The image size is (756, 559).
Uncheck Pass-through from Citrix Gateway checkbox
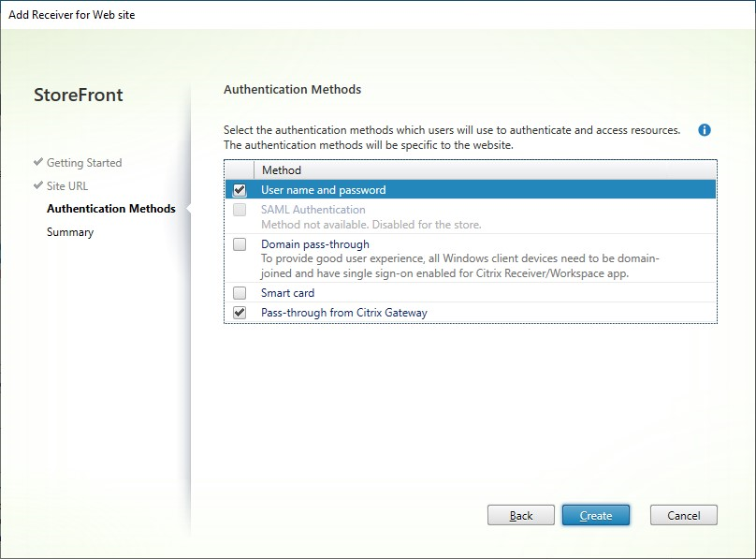pos(240,313)
